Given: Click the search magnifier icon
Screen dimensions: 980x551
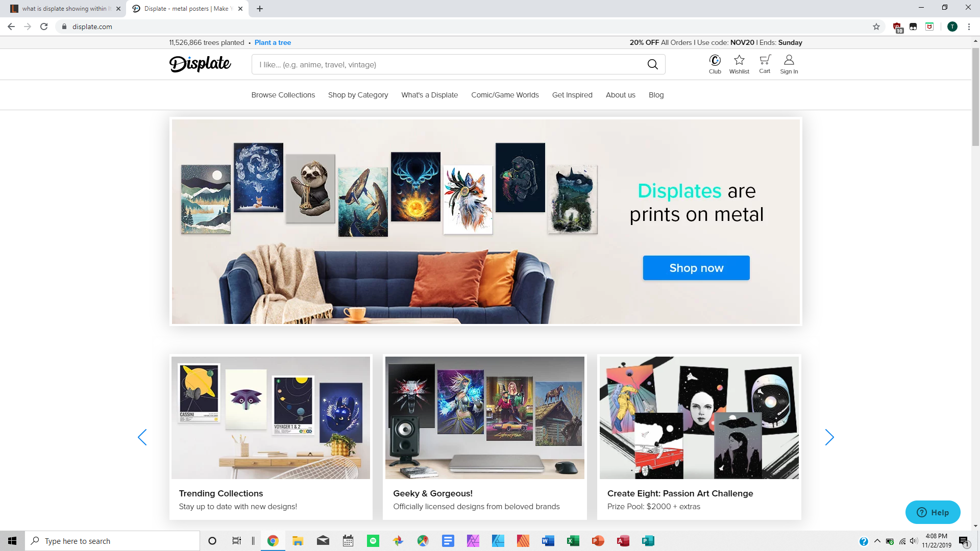Looking at the screenshot, I should coord(652,65).
